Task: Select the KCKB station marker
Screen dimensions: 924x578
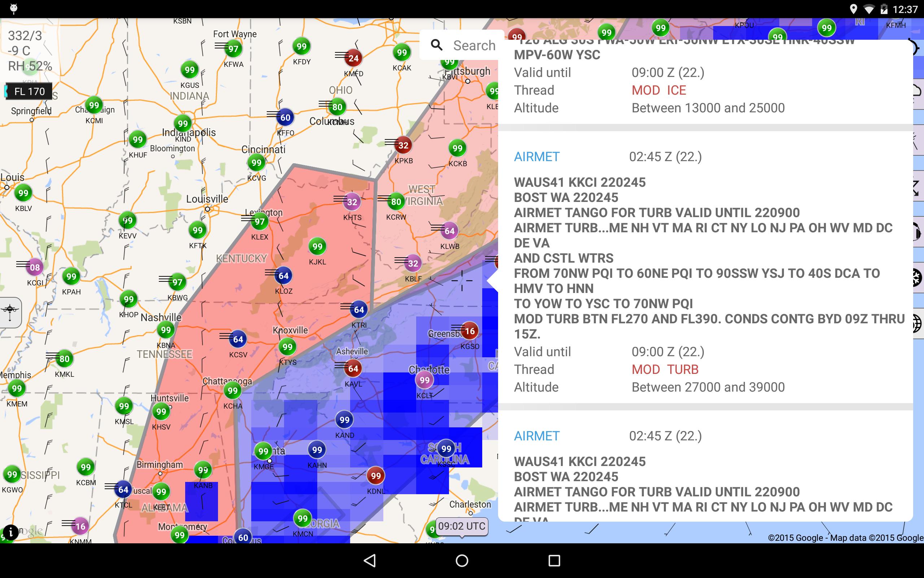Action: (x=457, y=148)
